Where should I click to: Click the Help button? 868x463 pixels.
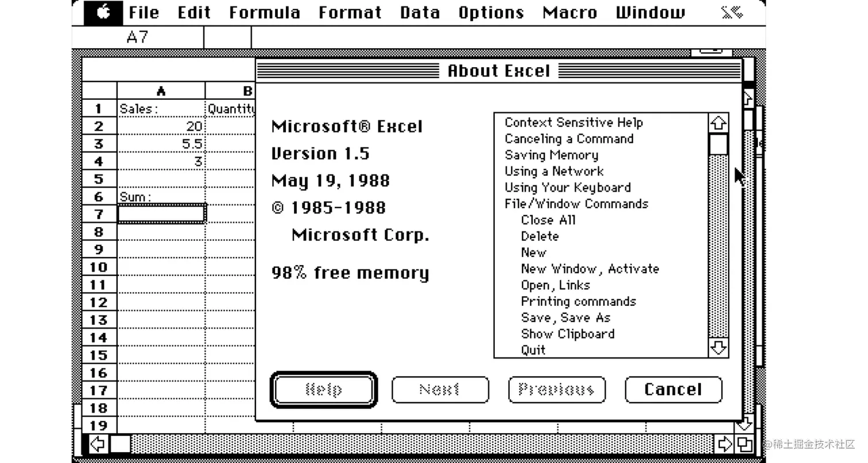tap(324, 390)
